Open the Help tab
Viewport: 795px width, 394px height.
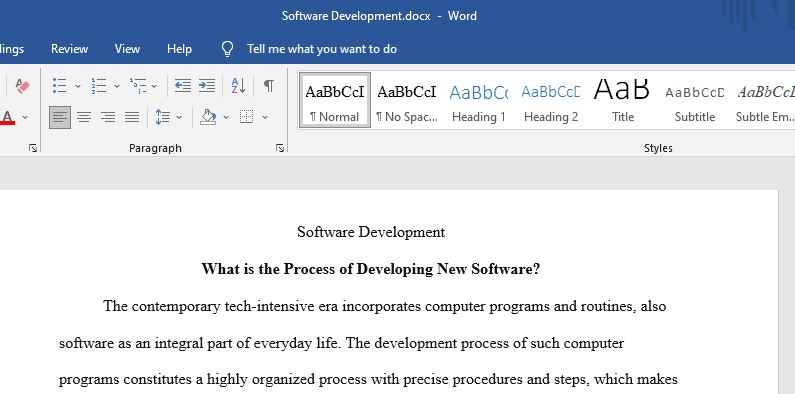(x=179, y=49)
